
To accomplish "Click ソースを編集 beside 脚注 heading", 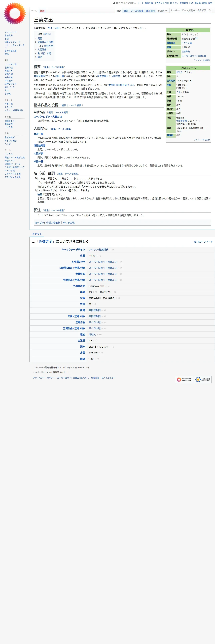I will click(57, 210).
